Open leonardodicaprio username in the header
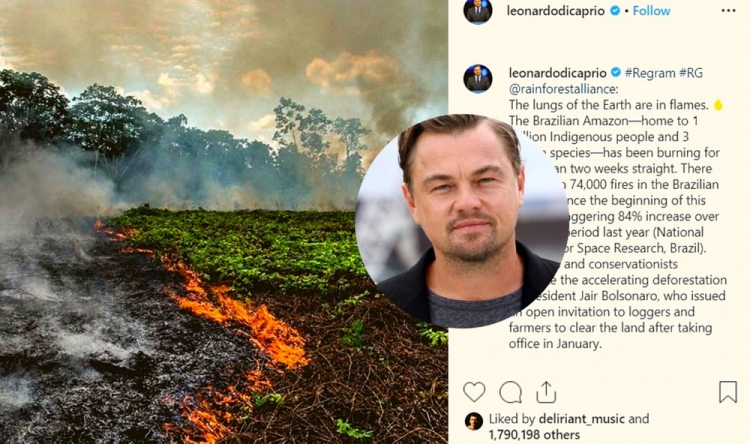The width and height of the screenshot is (750, 444). [x=555, y=11]
